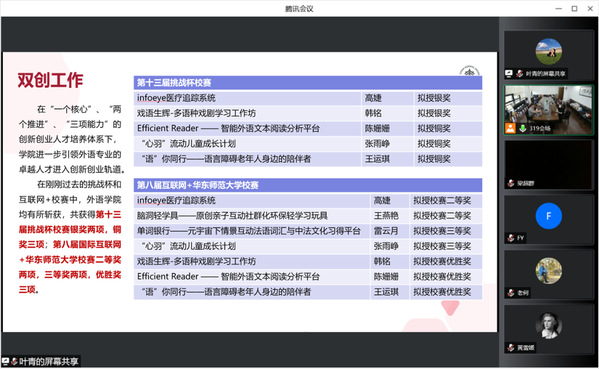The image size is (599, 369).
Task: Click the muted microphone icon next to 老何
Action: tap(511, 293)
